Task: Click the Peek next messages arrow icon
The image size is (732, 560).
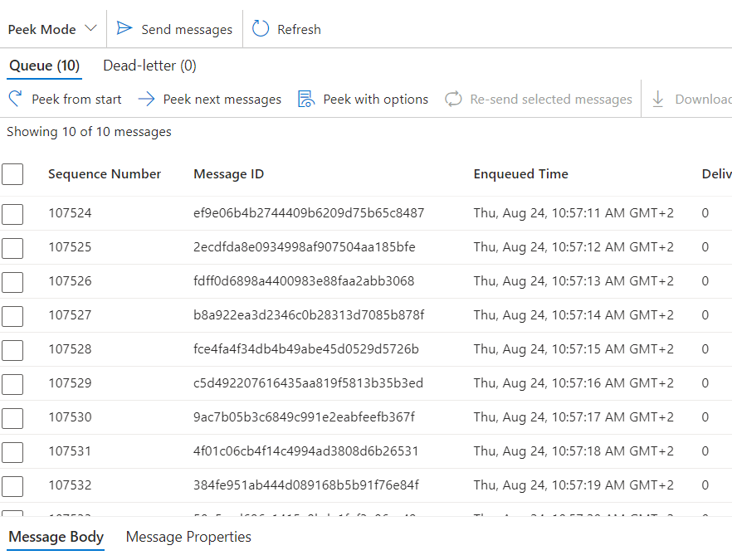Action: click(148, 99)
